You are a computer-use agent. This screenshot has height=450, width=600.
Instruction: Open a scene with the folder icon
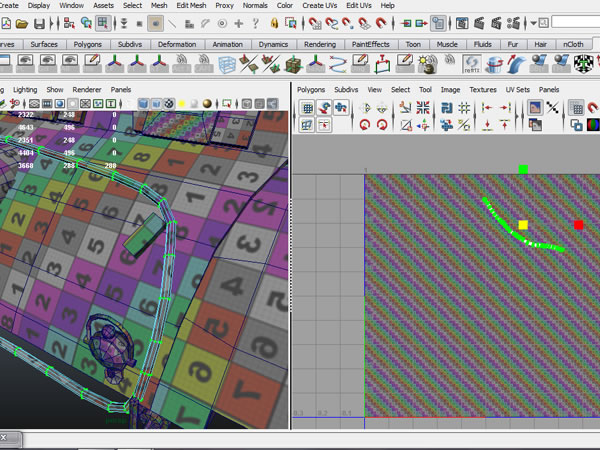click(22, 24)
